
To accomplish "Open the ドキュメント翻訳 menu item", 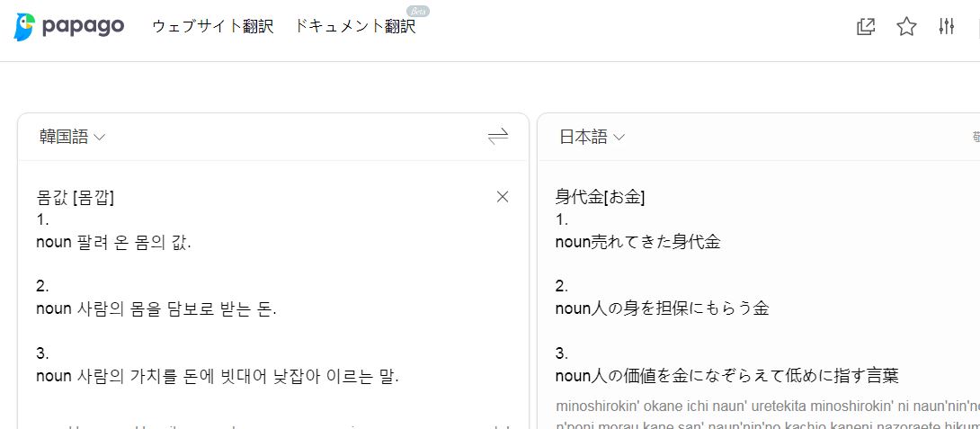I will (x=355, y=26).
